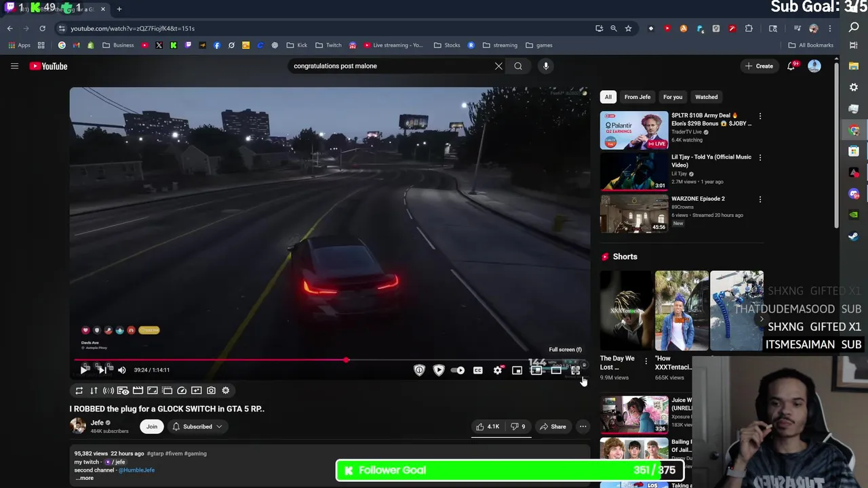Take a screenshot with the camera icon

211,390
